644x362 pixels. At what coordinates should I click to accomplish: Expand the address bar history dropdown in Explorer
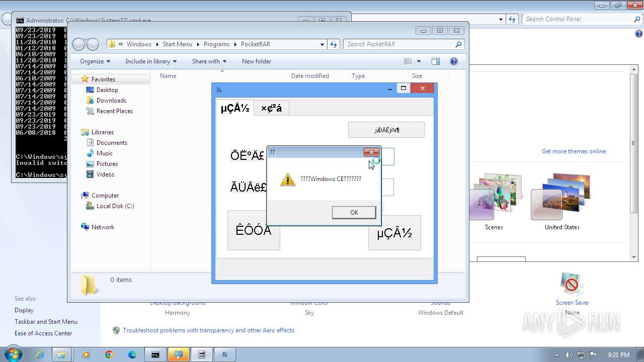click(x=322, y=44)
